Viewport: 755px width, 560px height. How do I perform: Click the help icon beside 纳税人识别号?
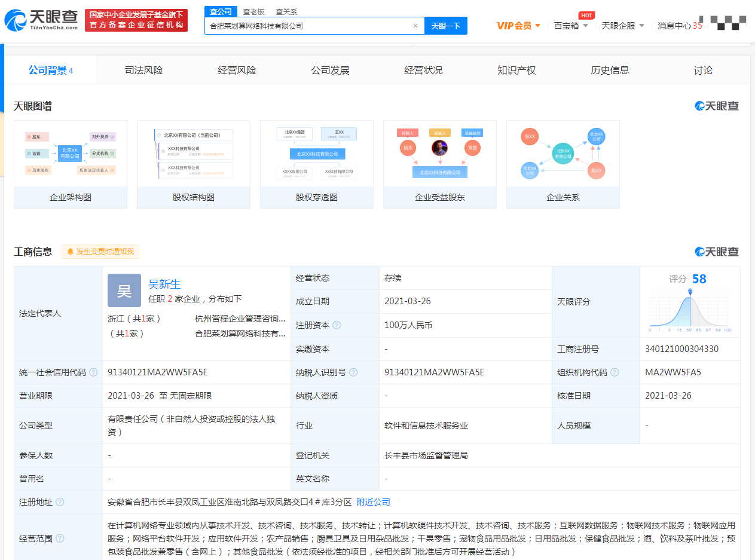click(x=353, y=372)
